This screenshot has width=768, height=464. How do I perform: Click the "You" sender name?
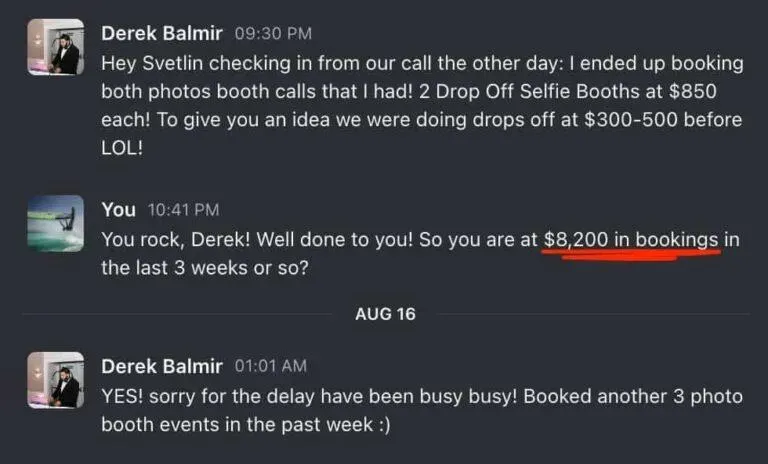(x=119, y=210)
